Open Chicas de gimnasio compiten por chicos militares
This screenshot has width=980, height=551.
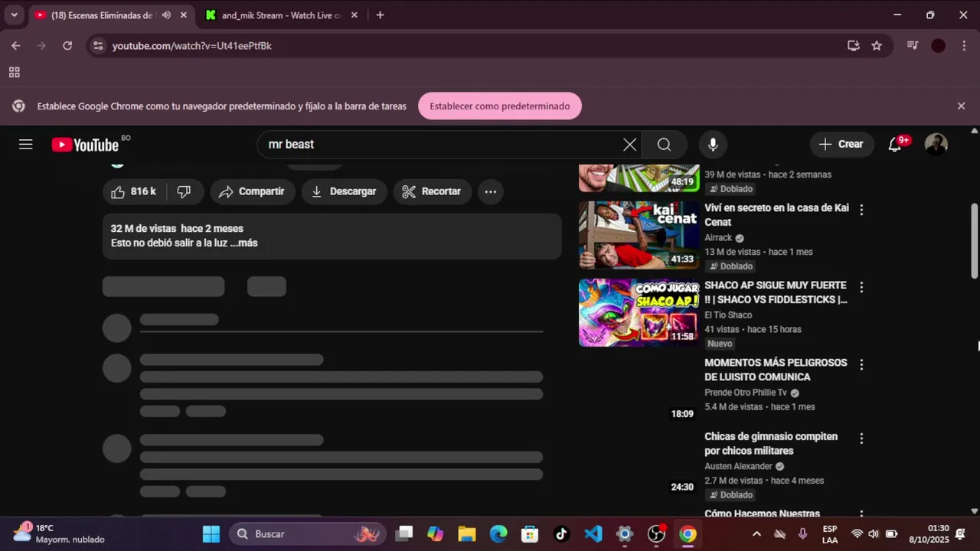(x=771, y=444)
